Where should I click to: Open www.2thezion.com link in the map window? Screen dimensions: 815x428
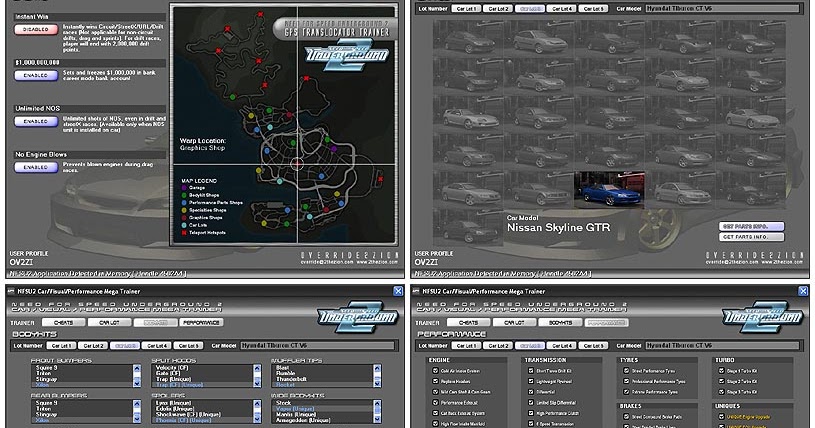(377, 263)
